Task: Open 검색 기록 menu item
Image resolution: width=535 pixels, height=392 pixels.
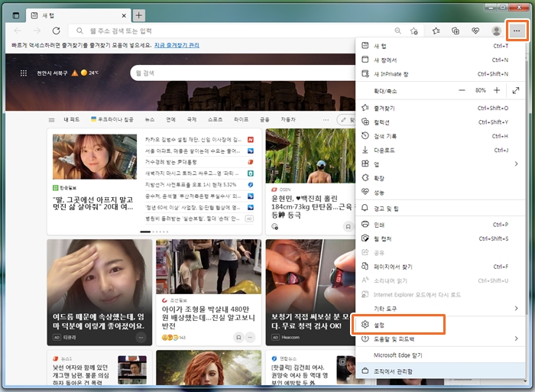Action: coord(440,136)
